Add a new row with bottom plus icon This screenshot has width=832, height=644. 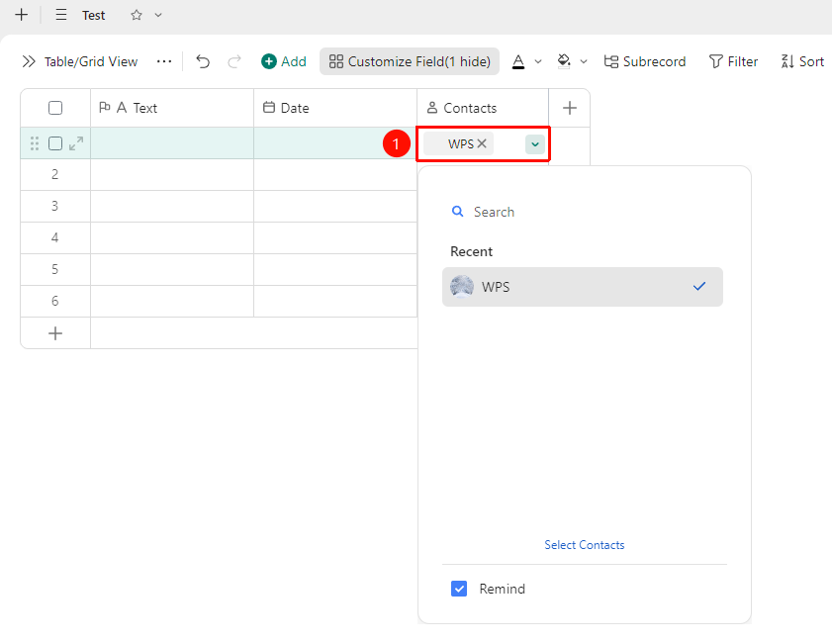pos(55,333)
